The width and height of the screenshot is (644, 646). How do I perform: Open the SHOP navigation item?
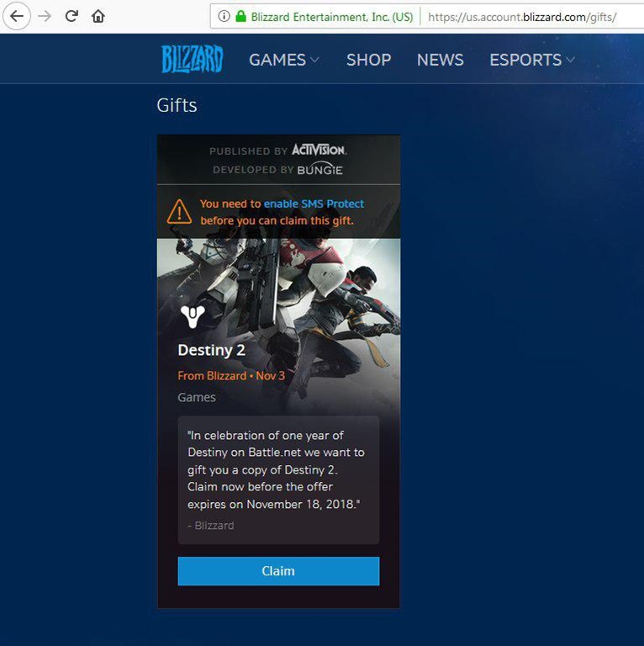click(x=368, y=60)
